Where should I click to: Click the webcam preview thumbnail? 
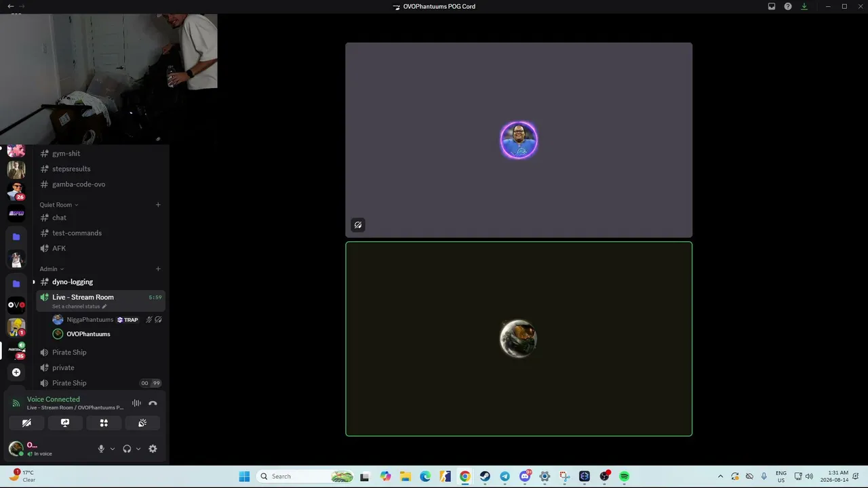point(108,79)
